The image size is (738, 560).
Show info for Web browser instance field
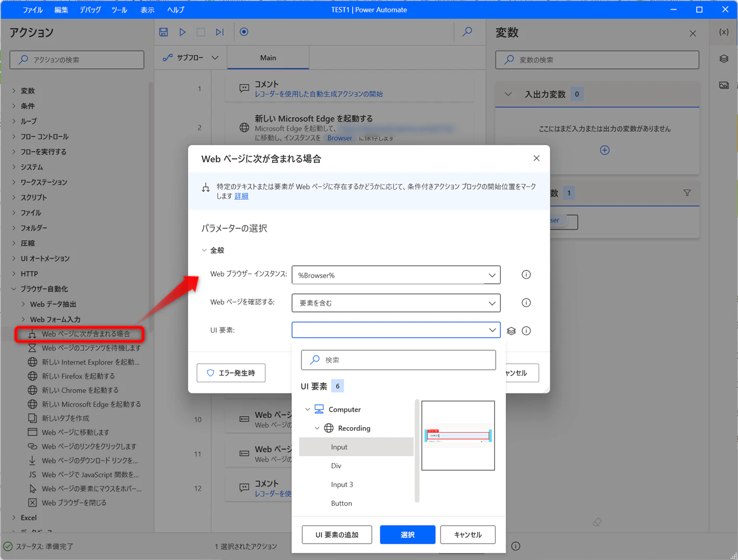[526, 275]
